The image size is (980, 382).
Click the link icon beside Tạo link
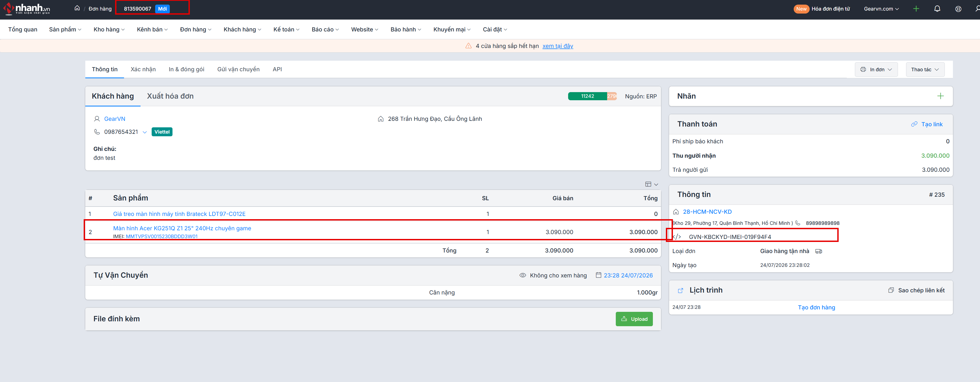click(x=914, y=124)
